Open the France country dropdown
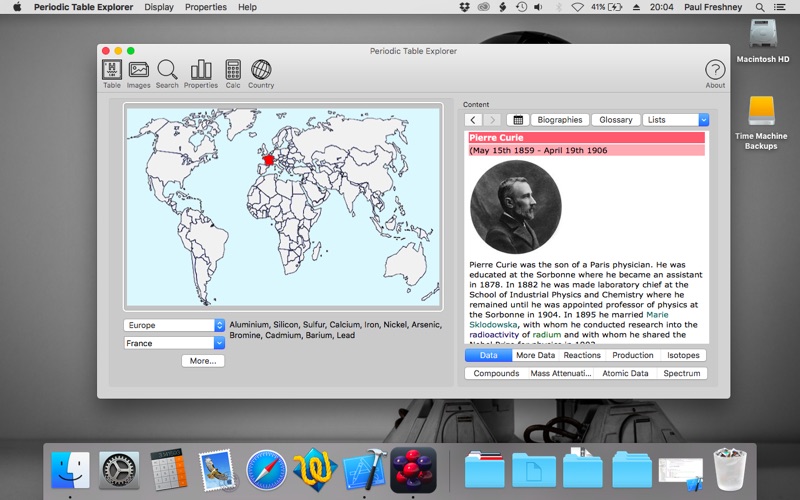Viewport: 800px width, 500px height. (x=174, y=343)
